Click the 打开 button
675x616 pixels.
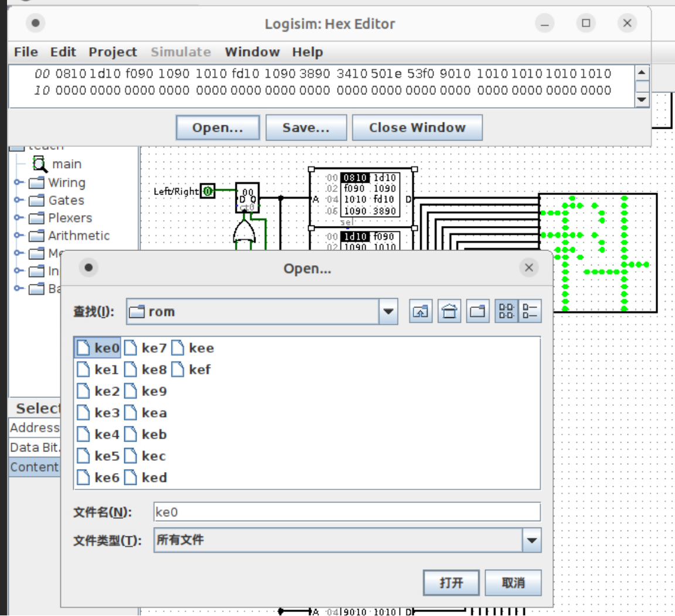[451, 583]
